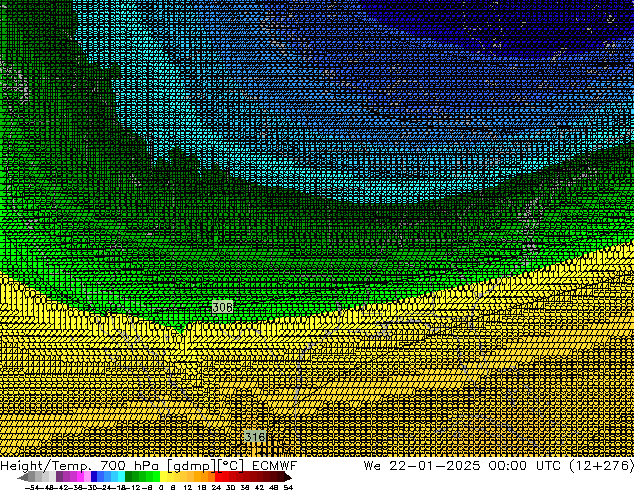Click the '[gdmp][°C]' units label
Image resolution: width=634 pixels, height=490 pixels.
(x=206, y=466)
